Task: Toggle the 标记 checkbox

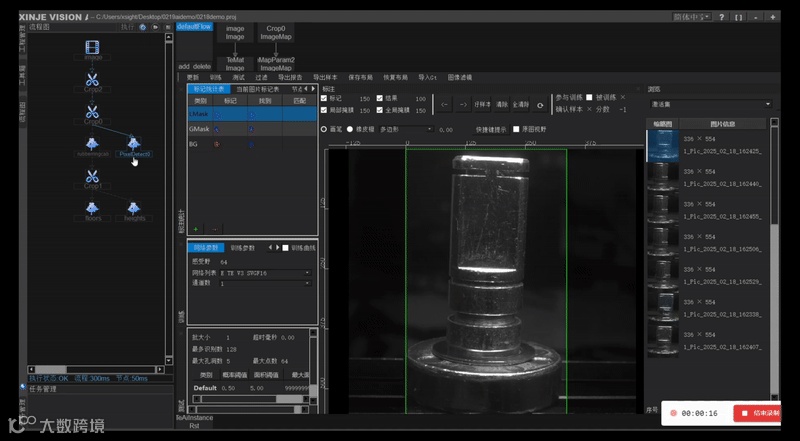Action: click(323, 98)
